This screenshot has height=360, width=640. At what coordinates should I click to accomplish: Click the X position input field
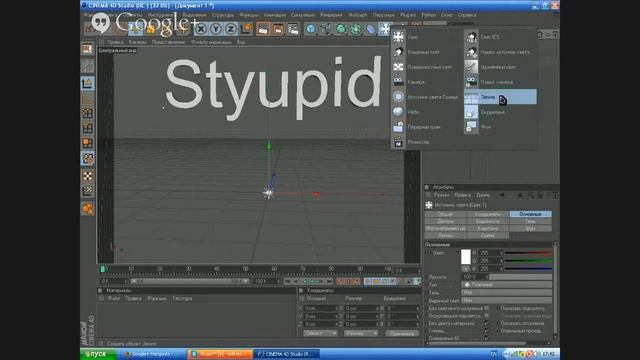[321, 308]
